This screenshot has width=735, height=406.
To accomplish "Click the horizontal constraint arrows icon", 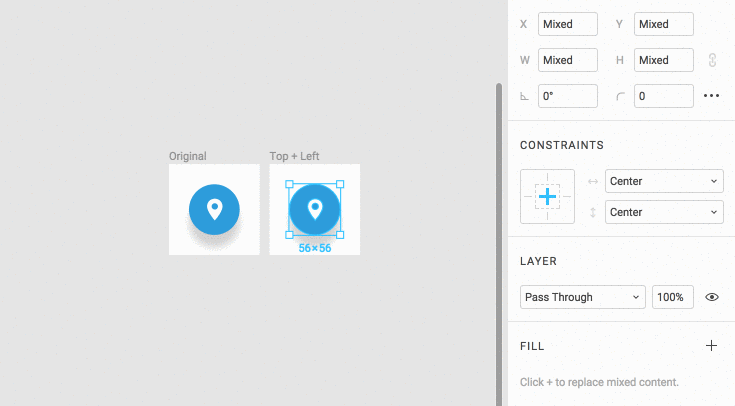I will 593,181.
